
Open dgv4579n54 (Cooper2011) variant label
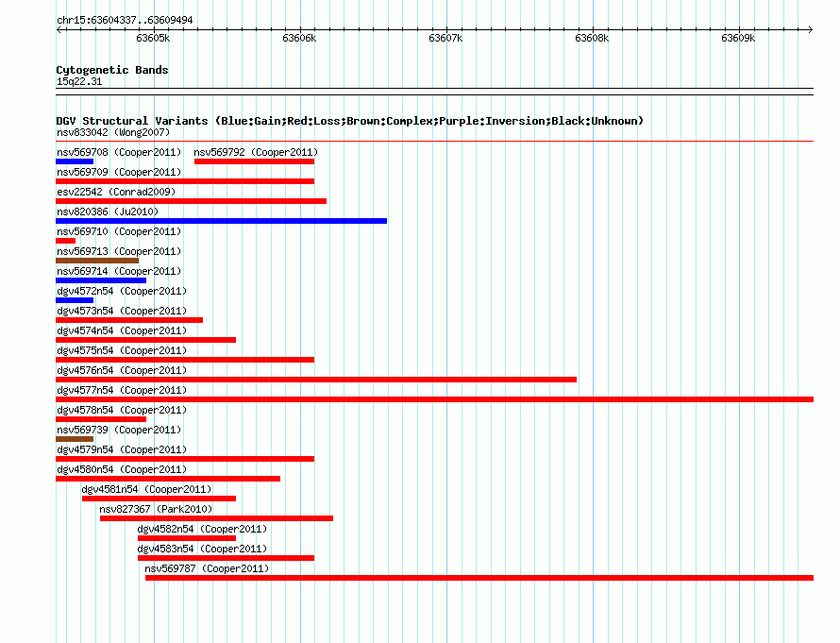point(122,449)
